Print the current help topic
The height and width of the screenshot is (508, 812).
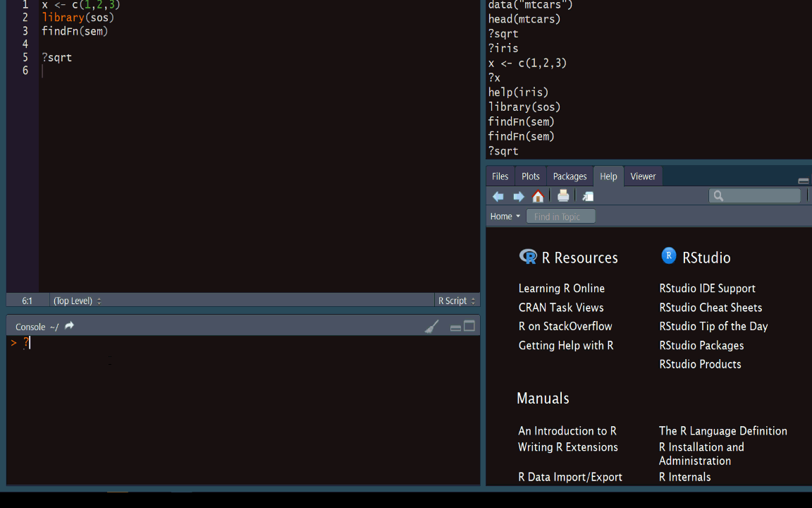(x=563, y=197)
